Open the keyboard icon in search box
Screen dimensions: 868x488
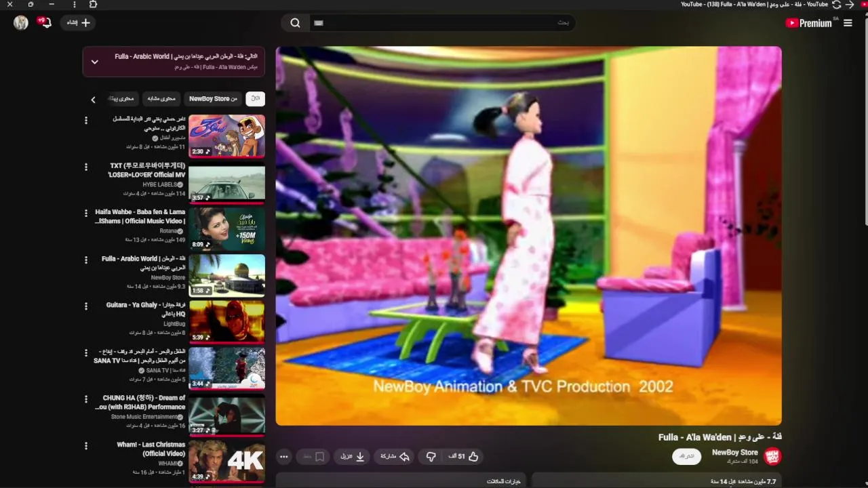319,23
